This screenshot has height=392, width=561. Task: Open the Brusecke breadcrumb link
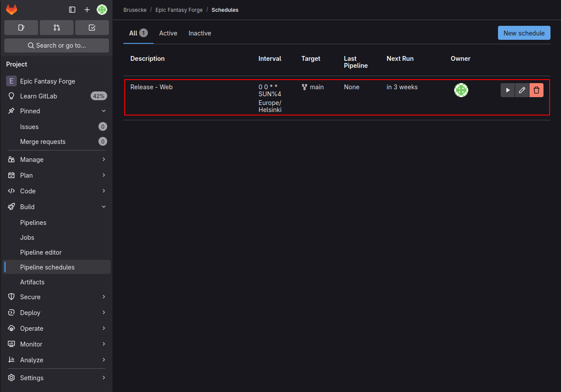(135, 10)
